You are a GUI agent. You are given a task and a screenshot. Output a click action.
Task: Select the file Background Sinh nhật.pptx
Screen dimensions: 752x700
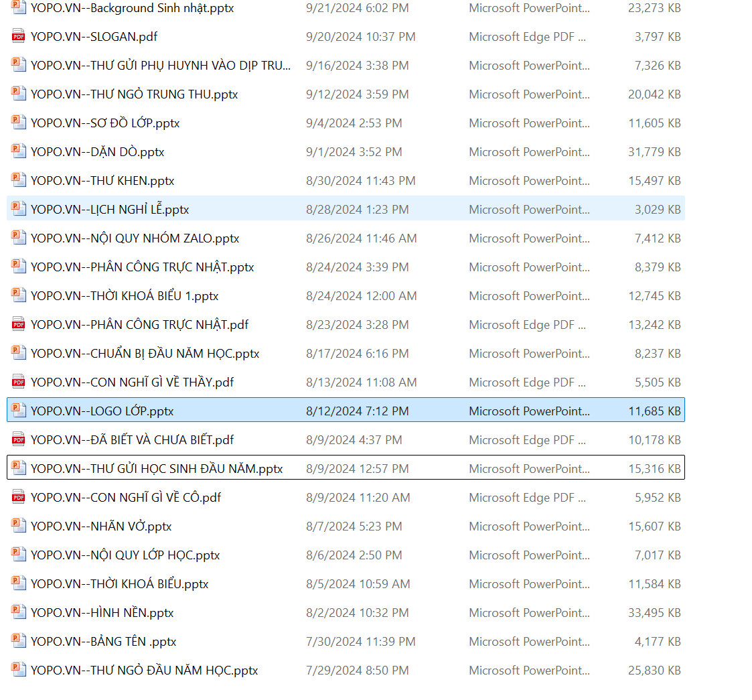[132, 9]
